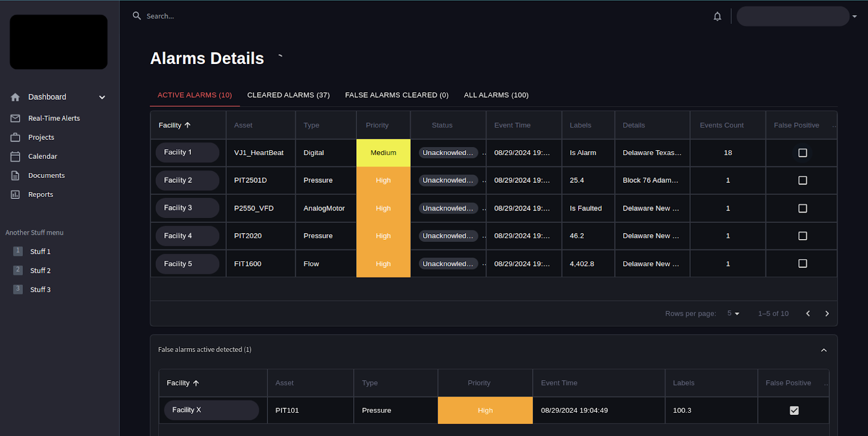The image size is (868, 436).
Task: Click the Facility 1 chip
Action: point(188,152)
